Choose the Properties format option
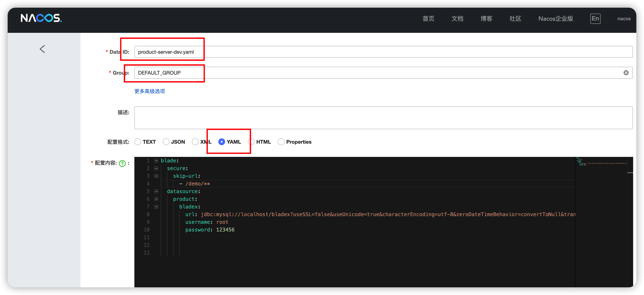This screenshot has height=295, width=644. point(281,142)
